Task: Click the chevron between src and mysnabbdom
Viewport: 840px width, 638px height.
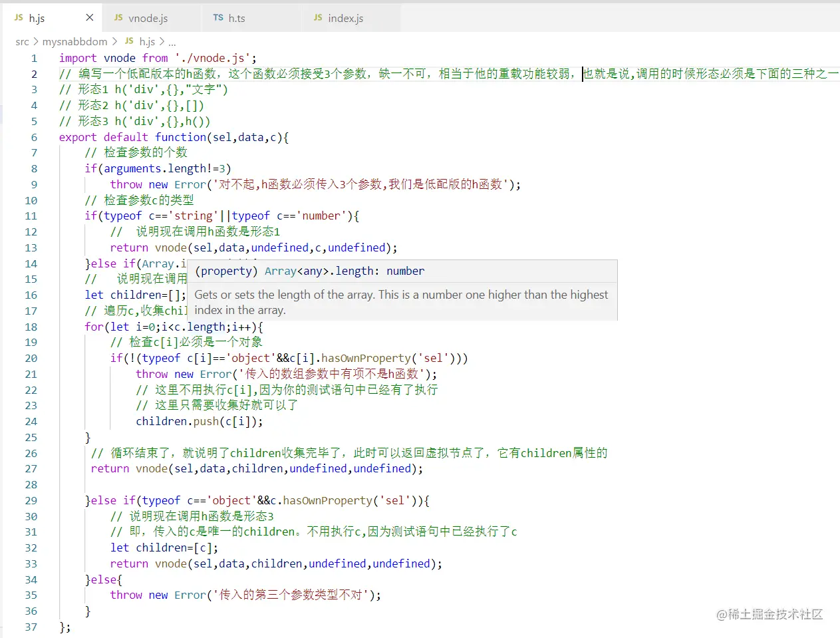Action: click(36, 41)
